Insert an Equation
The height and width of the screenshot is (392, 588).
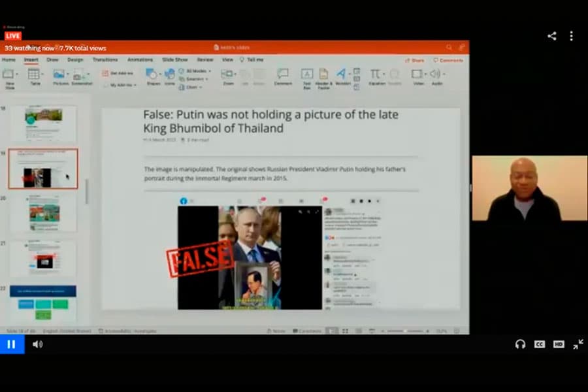(x=376, y=77)
